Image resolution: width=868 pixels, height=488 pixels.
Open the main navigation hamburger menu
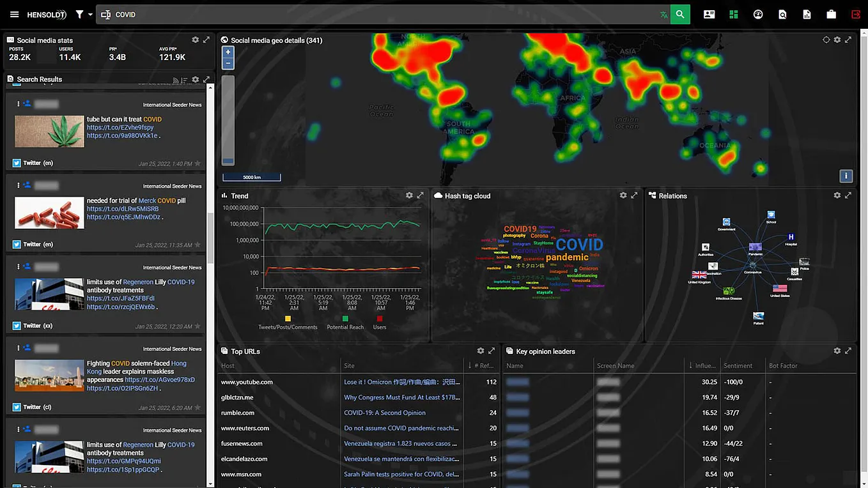[14, 14]
